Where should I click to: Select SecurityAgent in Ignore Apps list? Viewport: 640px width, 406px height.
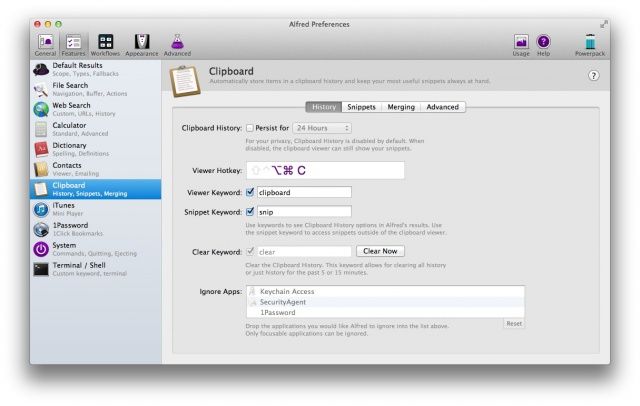pyautogui.click(x=385, y=302)
